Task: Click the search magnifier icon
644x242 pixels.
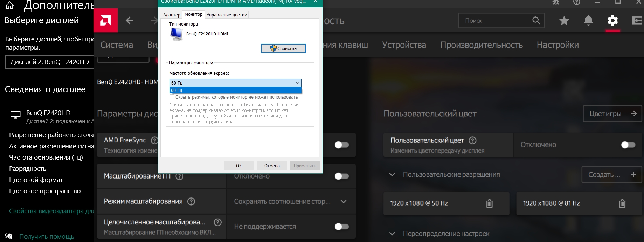Action: (x=536, y=20)
